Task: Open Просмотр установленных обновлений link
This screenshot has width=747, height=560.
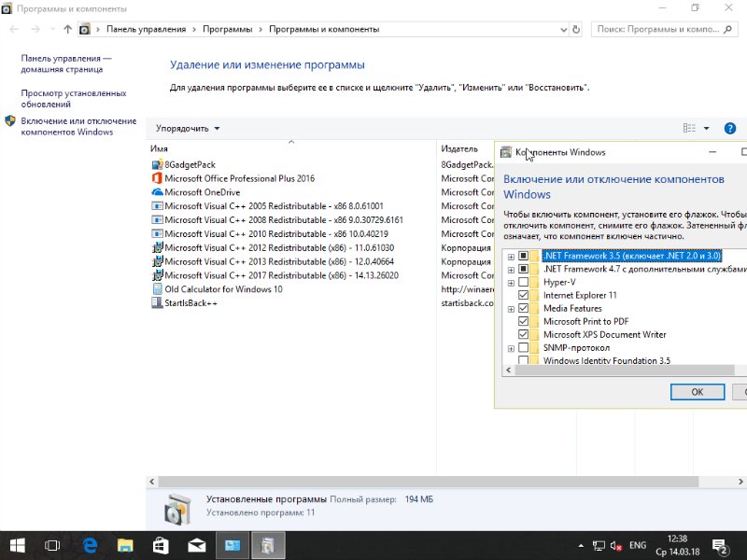Action: click(x=74, y=99)
